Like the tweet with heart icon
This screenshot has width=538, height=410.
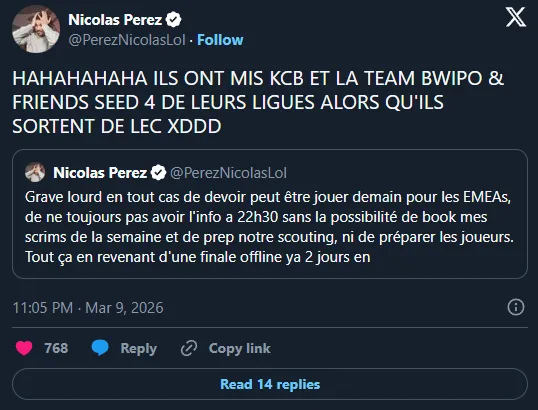(x=24, y=348)
